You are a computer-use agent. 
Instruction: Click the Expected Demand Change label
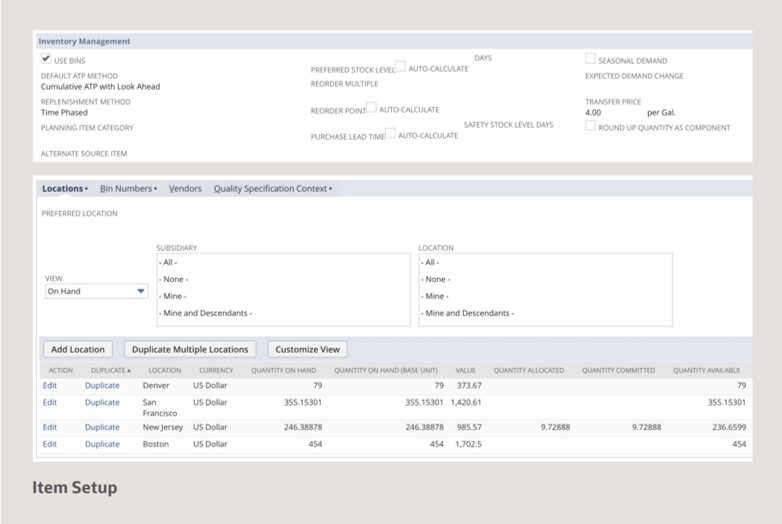pyautogui.click(x=634, y=76)
